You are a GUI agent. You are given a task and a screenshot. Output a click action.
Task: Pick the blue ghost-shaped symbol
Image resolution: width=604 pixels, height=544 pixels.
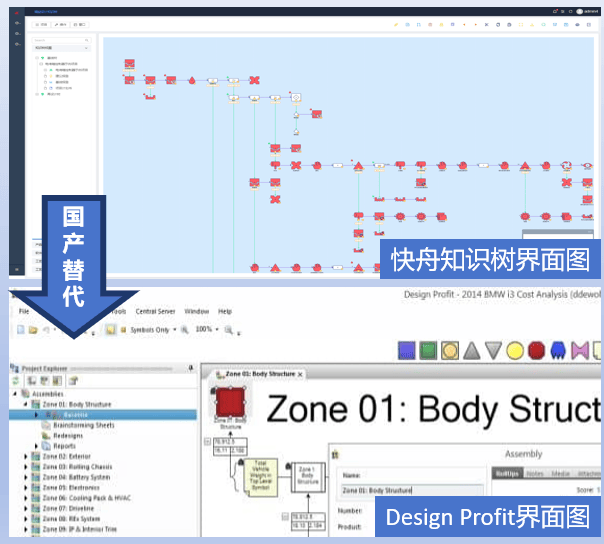(x=558, y=351)
